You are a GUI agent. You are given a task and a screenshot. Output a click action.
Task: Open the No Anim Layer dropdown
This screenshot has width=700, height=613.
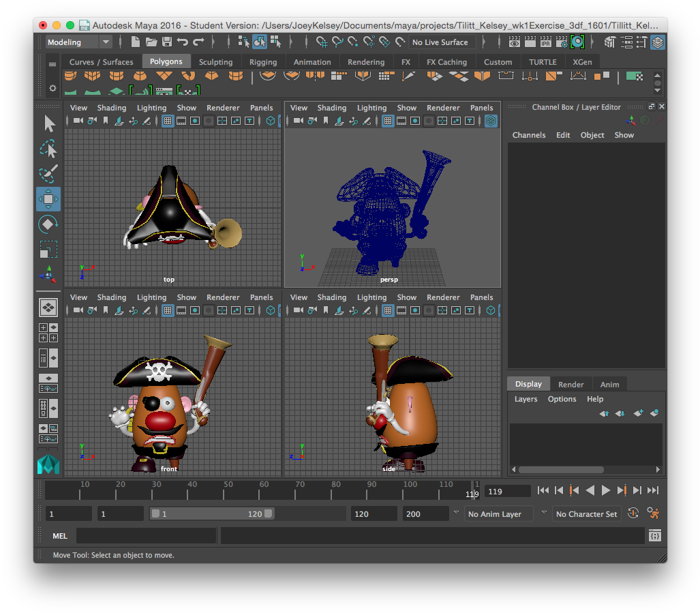pyautogui.click(x=499, y=514)
